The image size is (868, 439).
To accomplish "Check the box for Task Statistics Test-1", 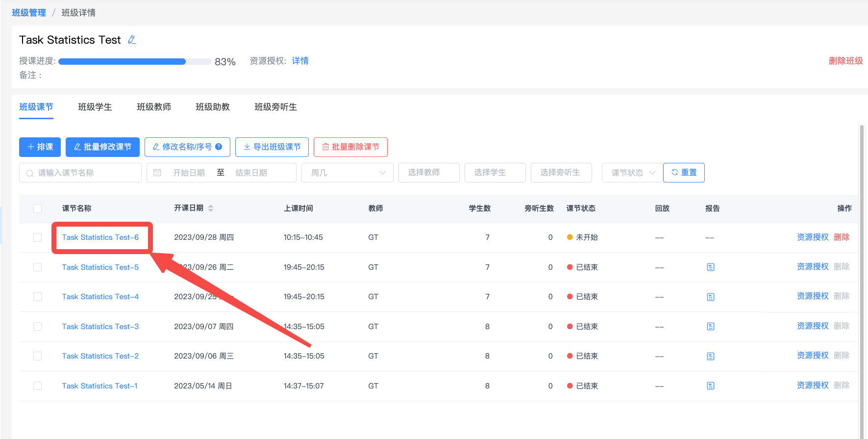I will (37, 386).
